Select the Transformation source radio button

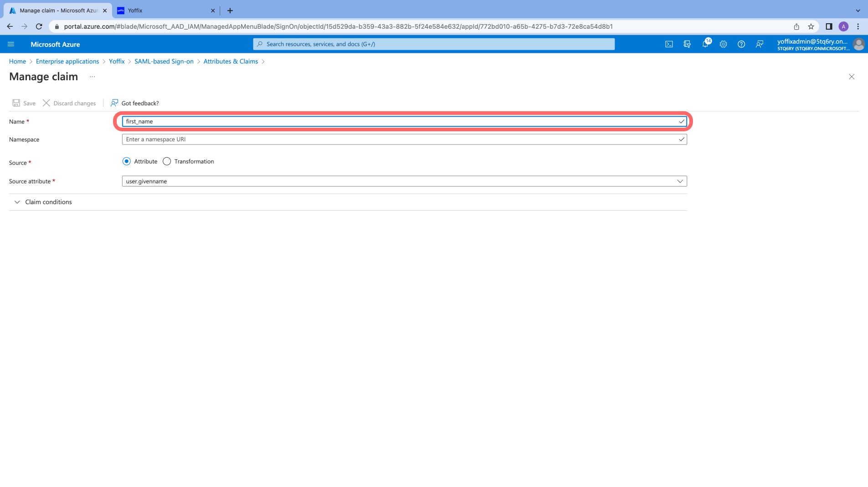(167, 161)
